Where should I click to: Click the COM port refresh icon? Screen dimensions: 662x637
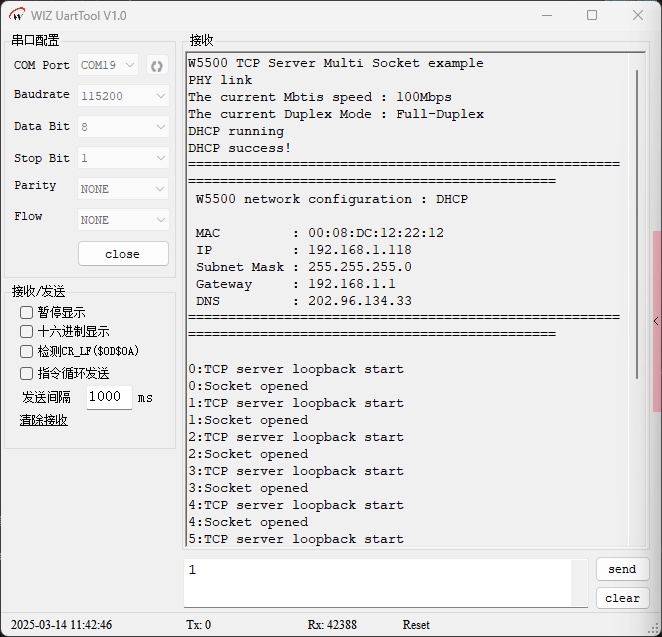[x=157, y=66]
